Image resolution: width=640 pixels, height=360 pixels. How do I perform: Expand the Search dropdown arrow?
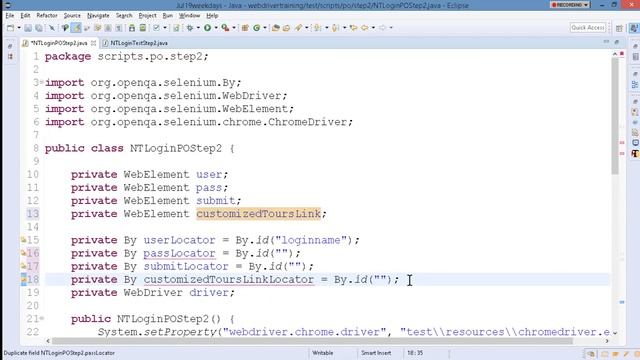[307, 28]
